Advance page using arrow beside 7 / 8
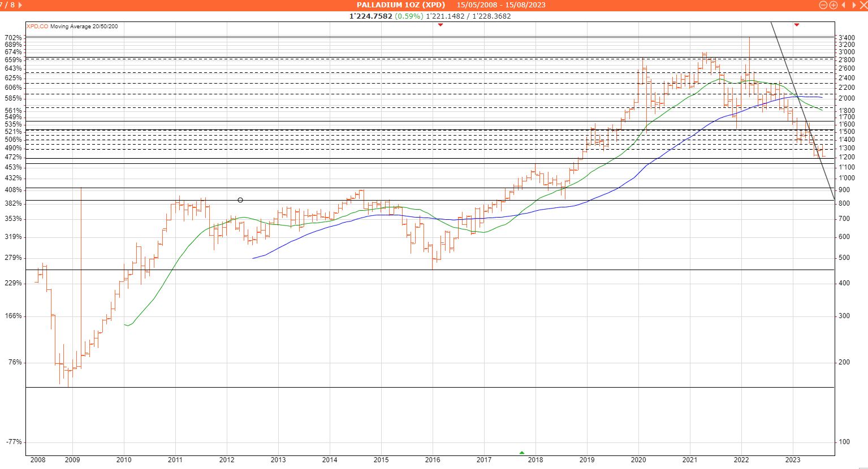The width and height of the screenshot is (868, 469). pos(21,5)
